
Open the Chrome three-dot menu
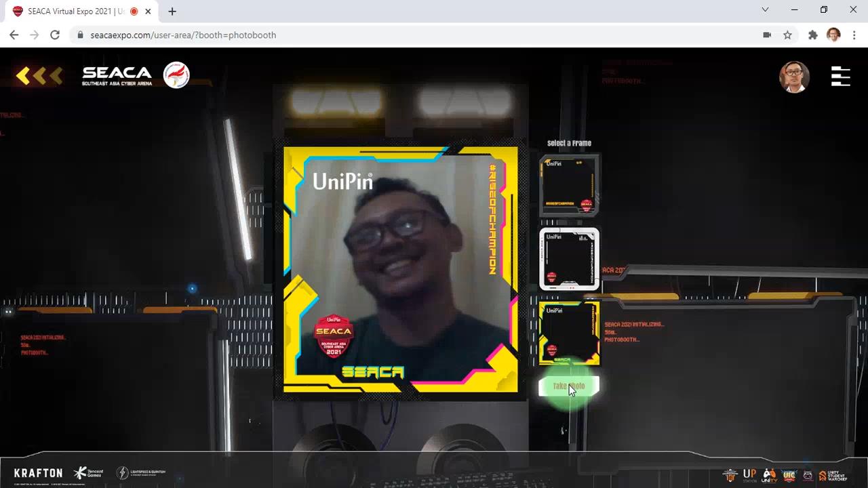[x=854, y=35]
